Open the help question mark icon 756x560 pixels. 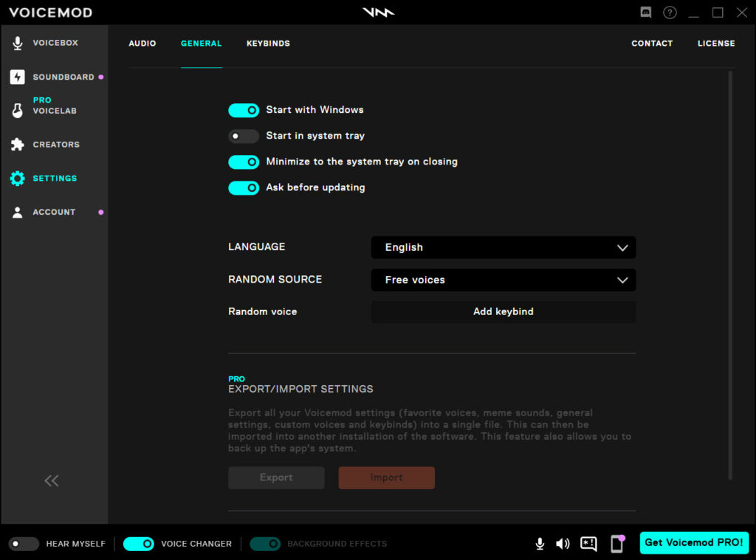point(670,13)
